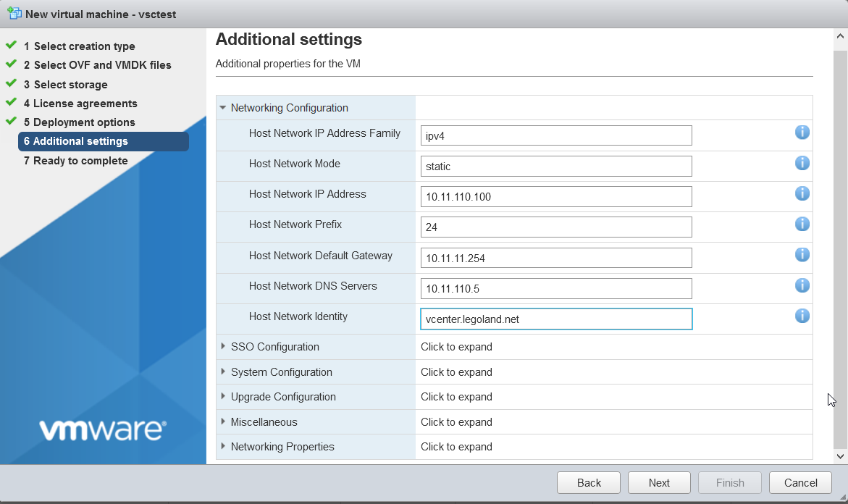The width and height of the screenshot is (848, 504).
Task: Click the scrollbar down arrow
Action: coord(840,456)
